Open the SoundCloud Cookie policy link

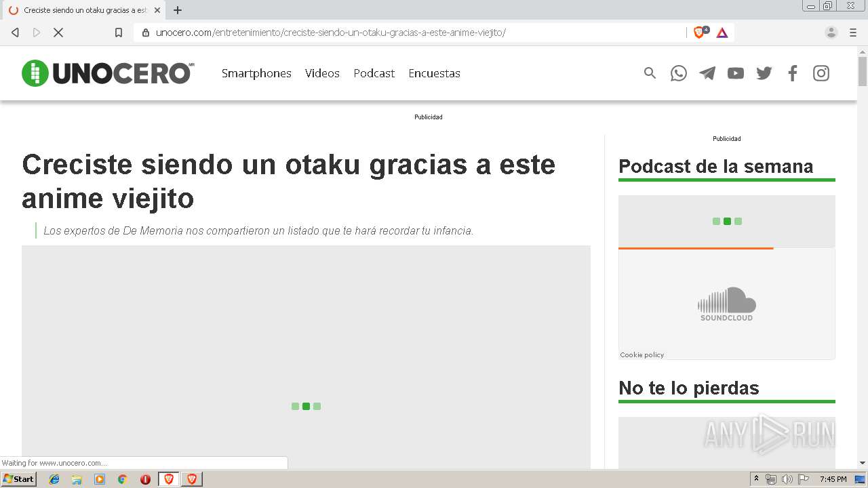pos(642,355)
